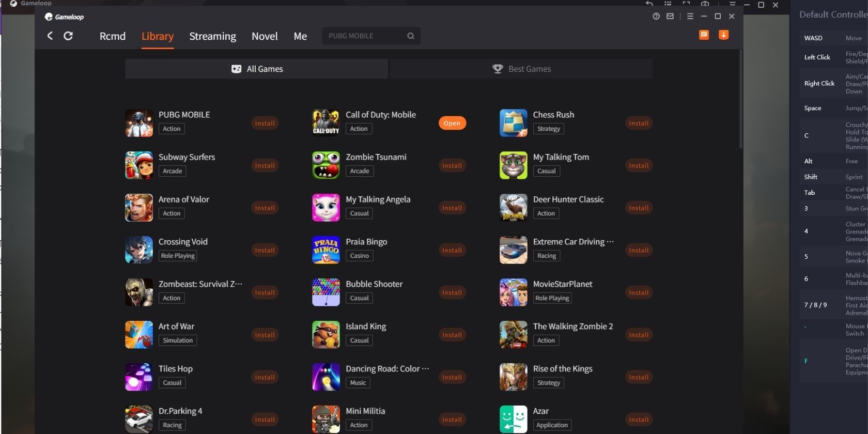
Task: Click the Strategy tag under Chess Rush
Action: 549,129
